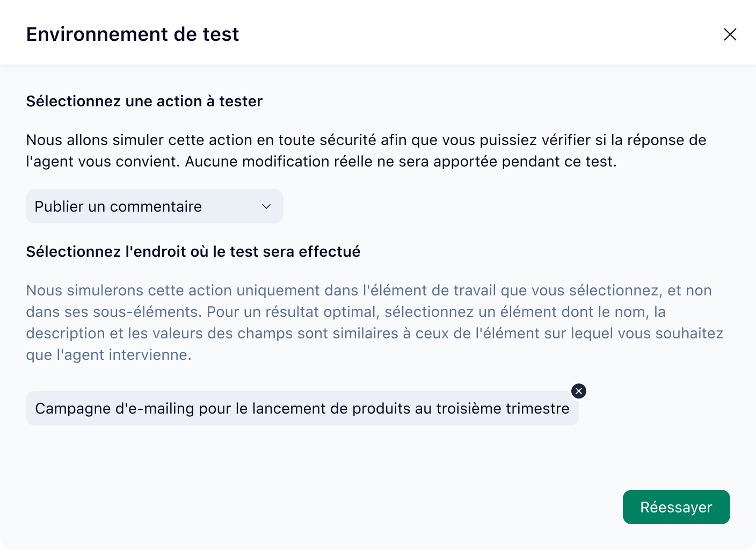The height and width of the screenshot is (550, 756).
Task: Click the dark X icon on the selected campaign
Action: pos(578,391)
